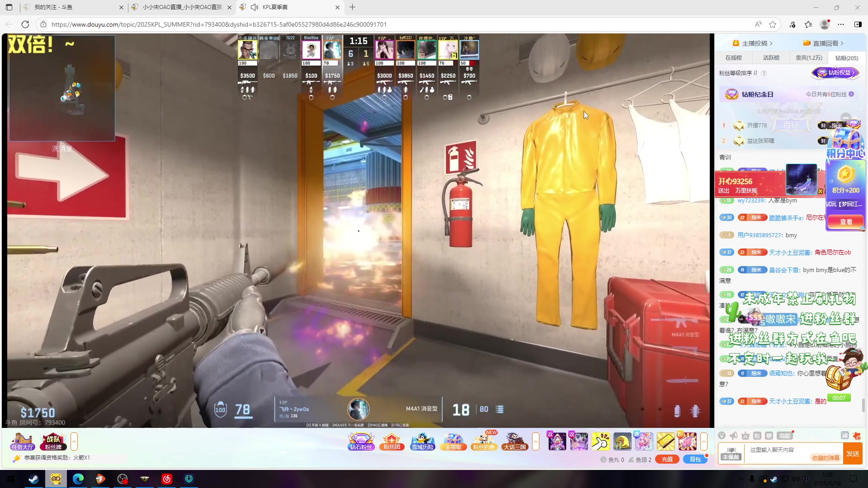
Task: Open the 钻石粉丝 diamond fan icon
Action: coord(361,441)
